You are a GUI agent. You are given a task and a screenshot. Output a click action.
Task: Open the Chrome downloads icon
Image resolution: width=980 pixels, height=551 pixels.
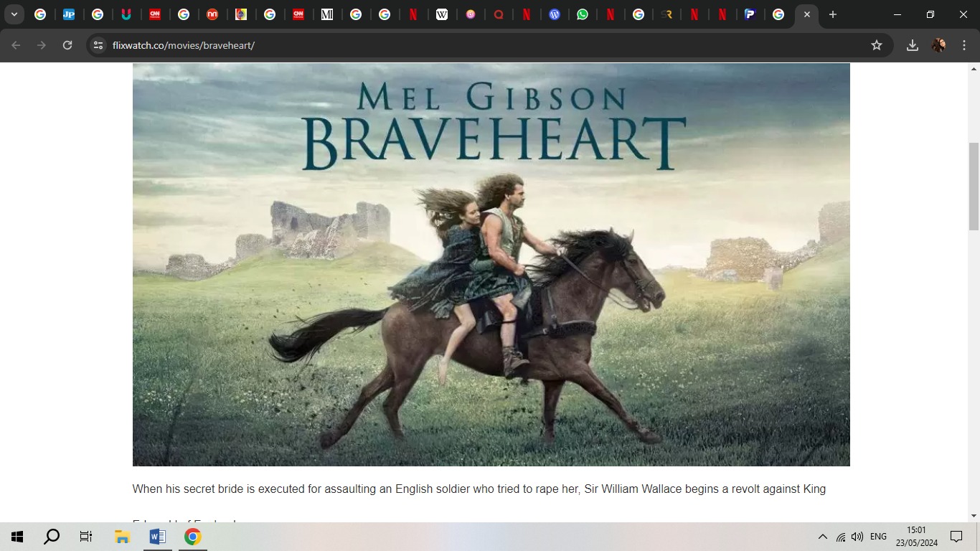[x=913, y=45]
